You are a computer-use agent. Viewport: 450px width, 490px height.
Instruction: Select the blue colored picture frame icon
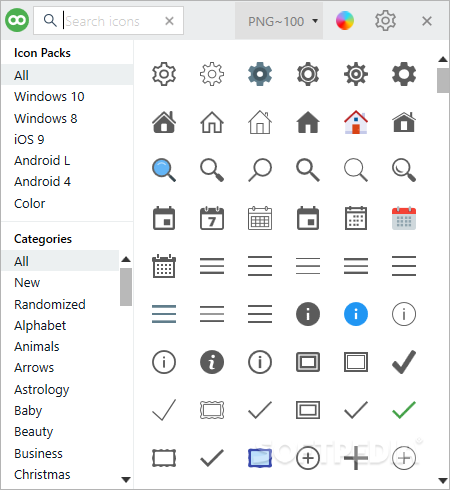260,458
